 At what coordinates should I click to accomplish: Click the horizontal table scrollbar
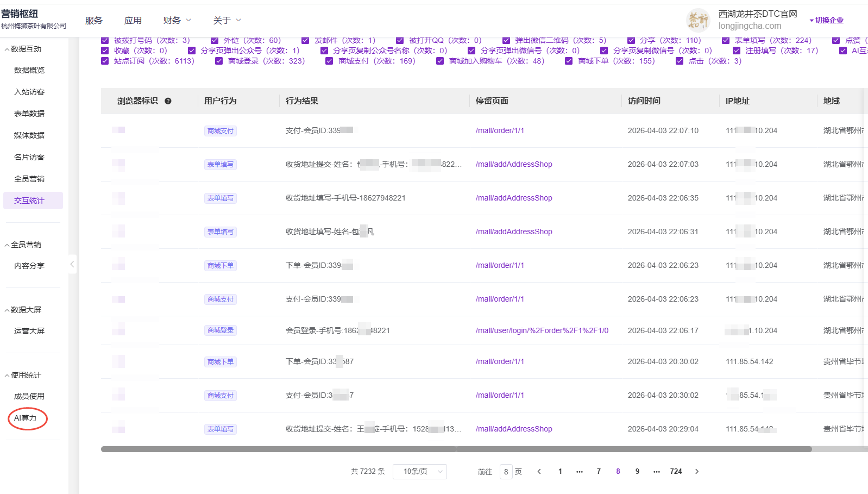click(456, 449)
